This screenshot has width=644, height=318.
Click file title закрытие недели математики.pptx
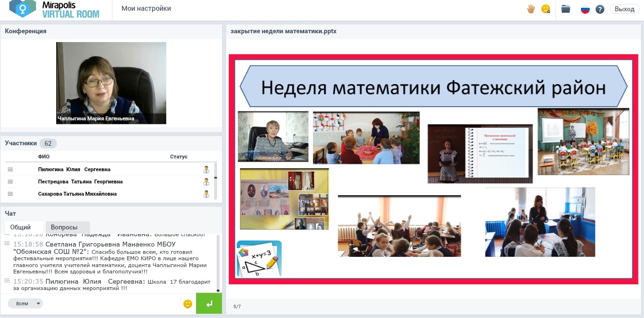(x=284, y=31)
